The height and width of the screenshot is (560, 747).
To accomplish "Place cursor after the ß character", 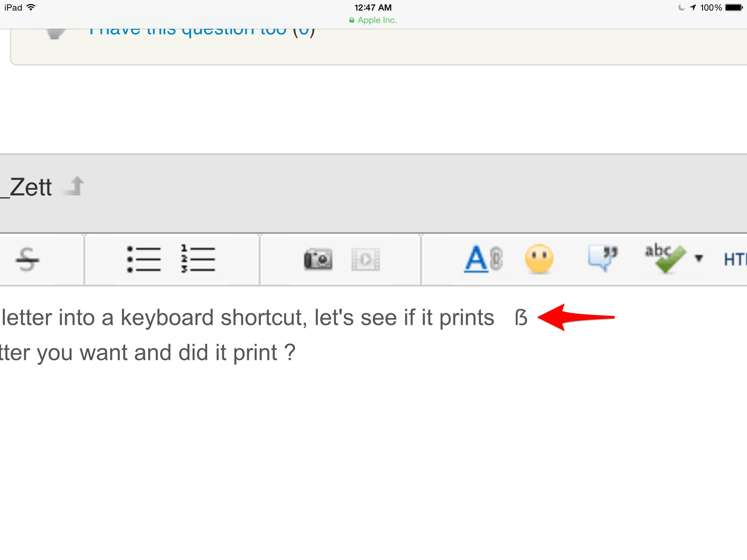I will pos(529,318).
